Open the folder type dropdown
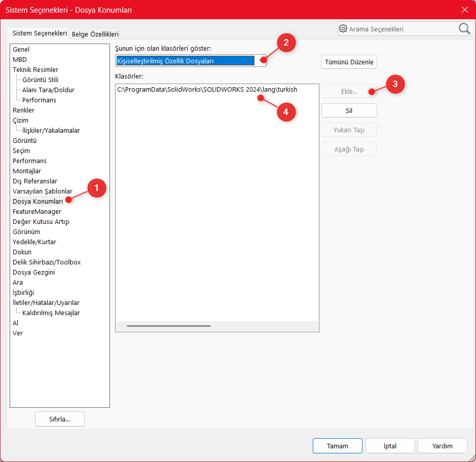Screen dimensions: 476x462 click(191, 61)
